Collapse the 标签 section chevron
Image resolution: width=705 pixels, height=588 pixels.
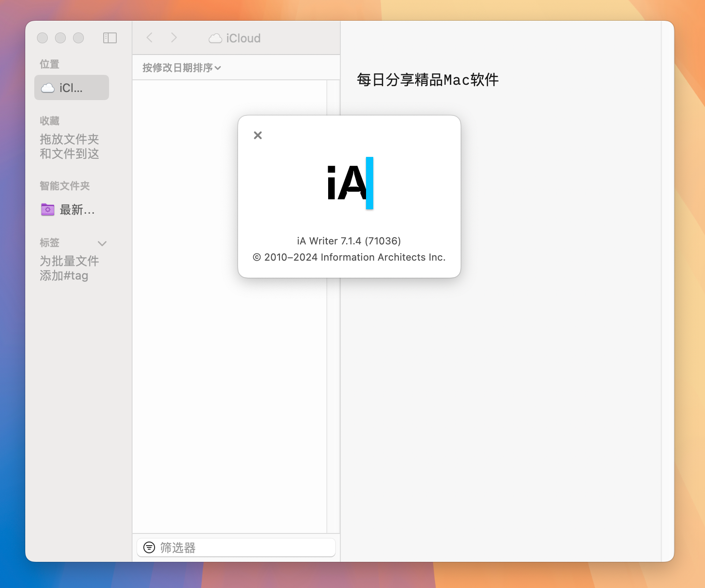[x=102, y=243]
